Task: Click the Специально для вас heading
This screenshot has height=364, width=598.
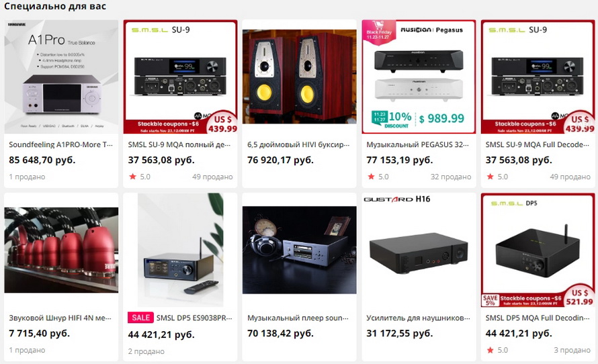Action: [x=55, y=6]
